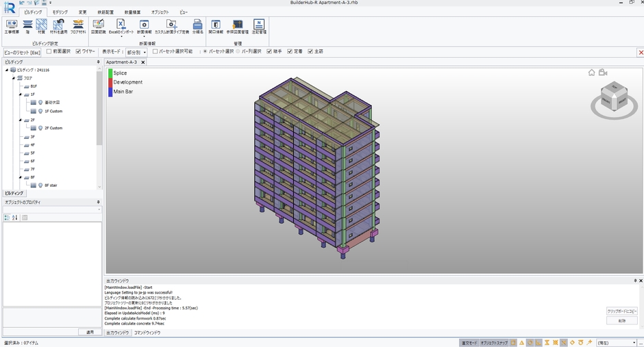The width and height of the screenshot is (644, 347).
Task: Toggle visibility bulb for 2F Custom
Action: coord(40,128)
